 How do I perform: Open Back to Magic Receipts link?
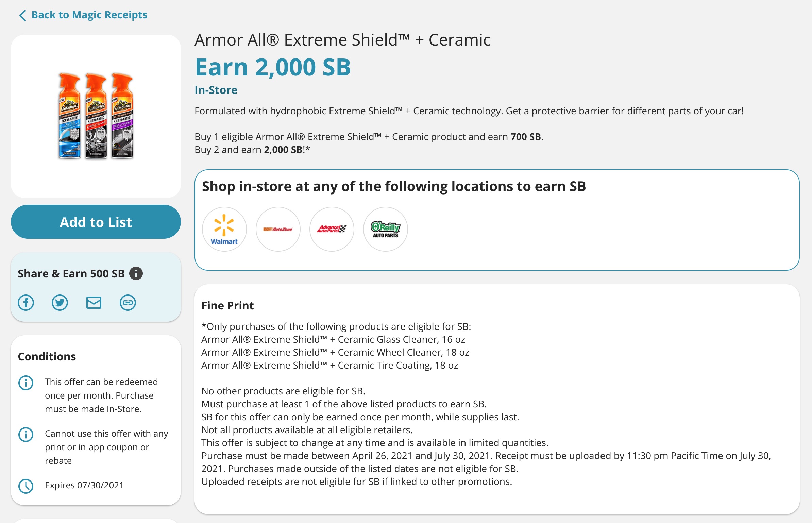[89, 15]
